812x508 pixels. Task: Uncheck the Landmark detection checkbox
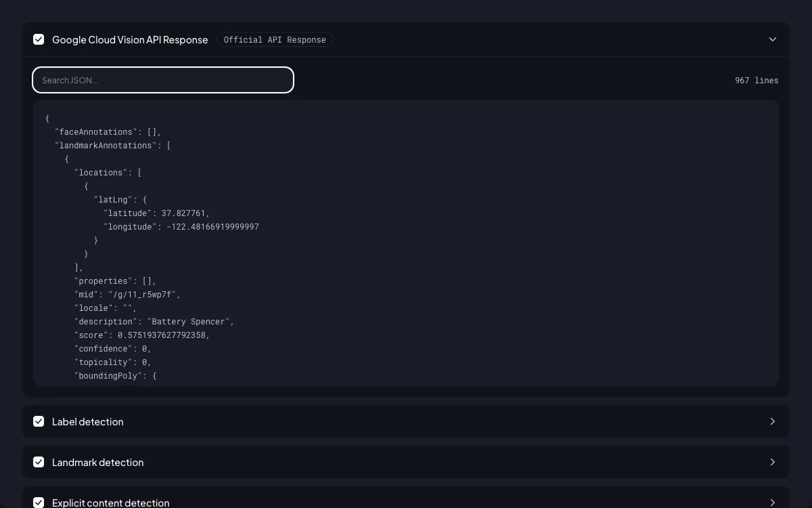pos(39,462)
